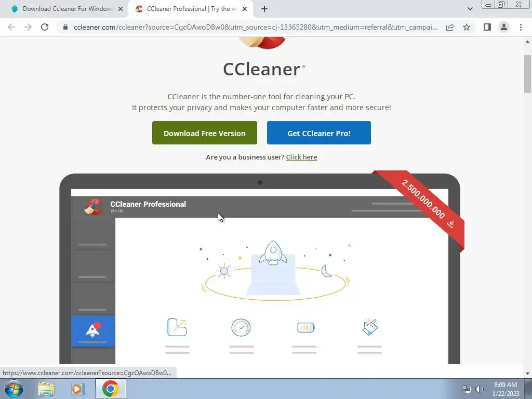Viewport: 532px width, 399px height.
Task: Click the browser back arrow
Action: [x=11, y=27]
